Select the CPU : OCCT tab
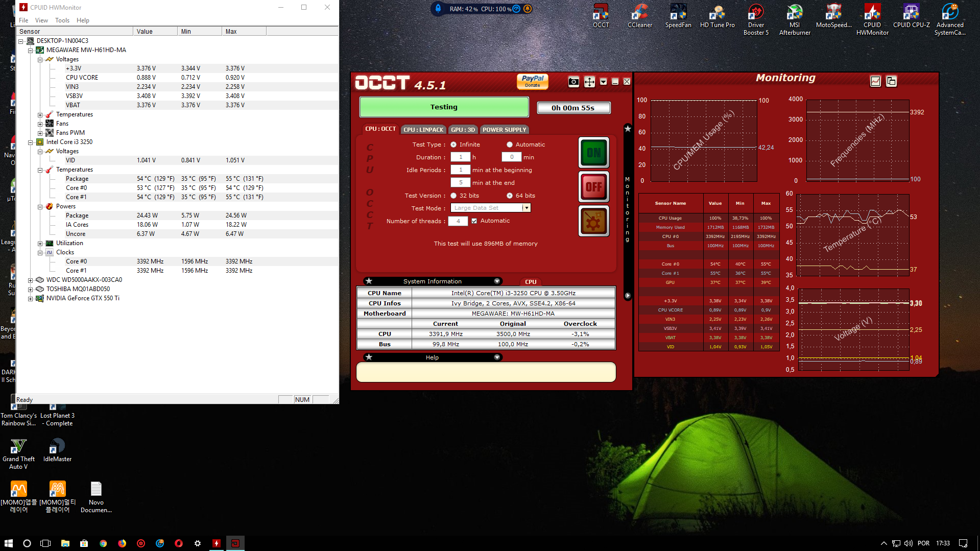Viewport: 980px width, 551px height. coord(380,129)
